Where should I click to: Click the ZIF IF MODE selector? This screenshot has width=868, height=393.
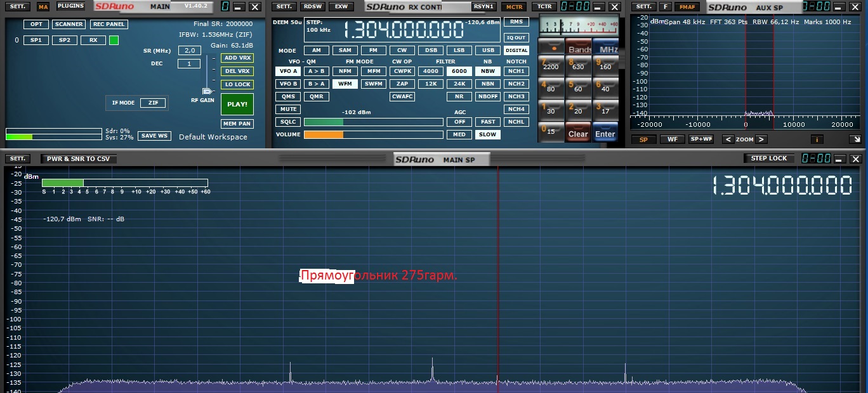pyautogui.click(x=153, y=103)
